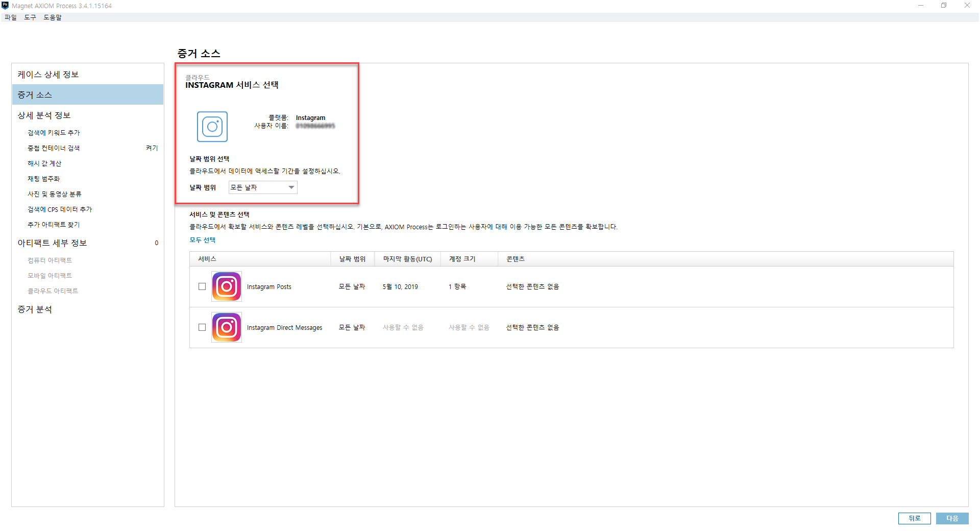Click the Instagram Posts service icon

click(x=227, y=286)
